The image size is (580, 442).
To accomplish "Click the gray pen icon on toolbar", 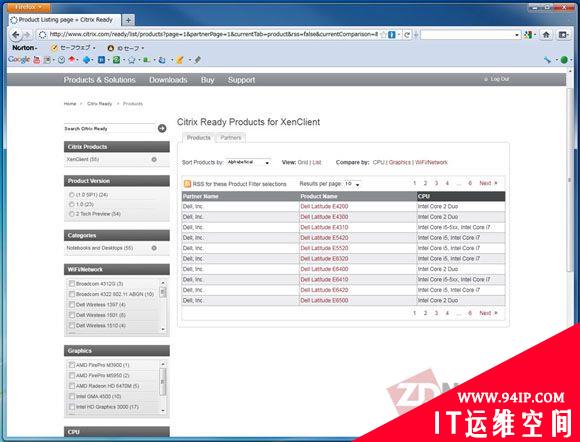I will [198, 60].
